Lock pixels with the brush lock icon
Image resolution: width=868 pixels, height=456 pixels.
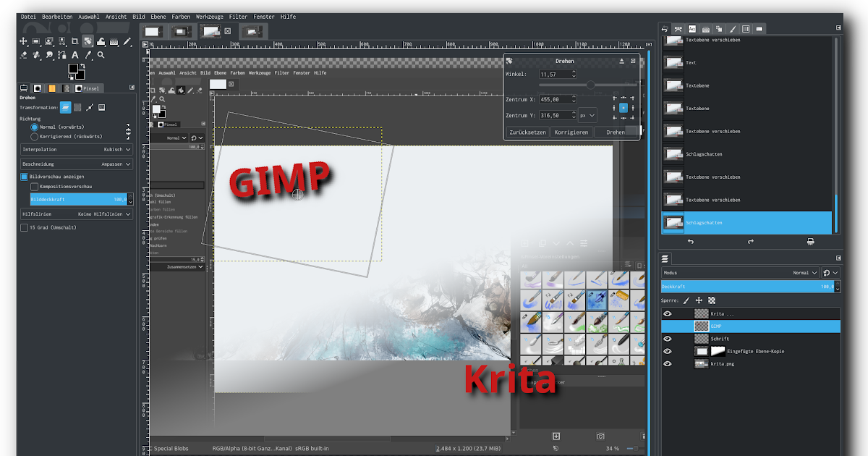pos(686,300)
